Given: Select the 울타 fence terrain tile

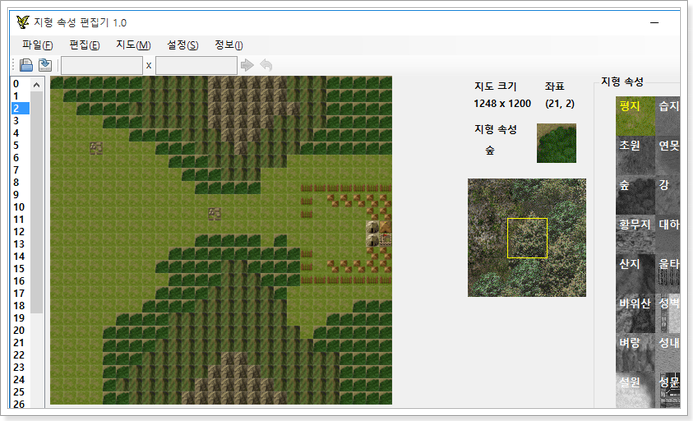Looking at the screenshot, I should click(667, 273).
